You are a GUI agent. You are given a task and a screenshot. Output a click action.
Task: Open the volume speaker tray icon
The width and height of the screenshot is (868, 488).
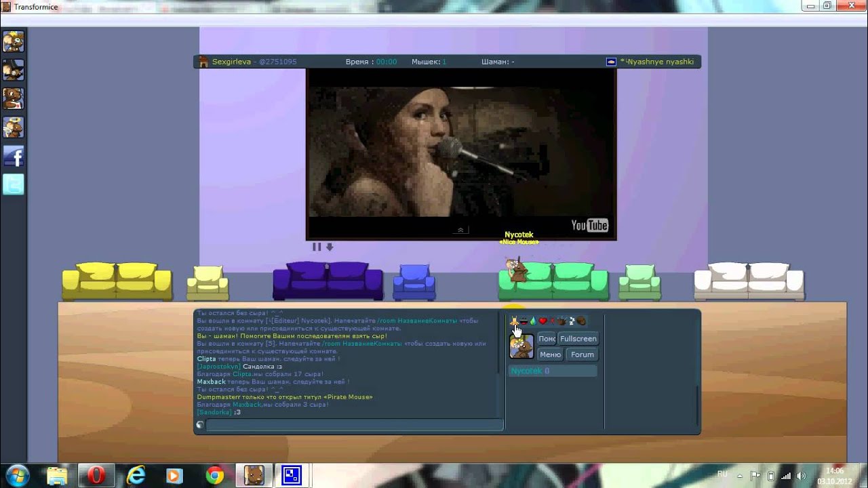pyautogui.click(x=801, y=475)
